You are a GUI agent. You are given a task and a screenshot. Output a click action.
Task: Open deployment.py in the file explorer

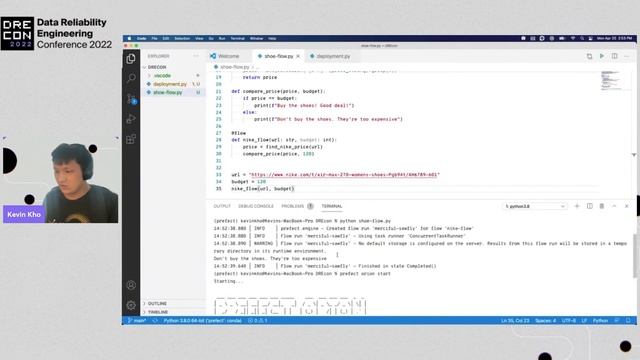[x=173, y=84]
